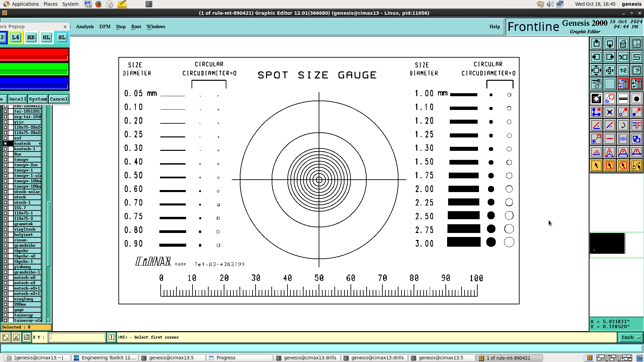Select the rectangle selection pointer tool
This screenshot has width=644, height=362.
click(x=610, y=166)
